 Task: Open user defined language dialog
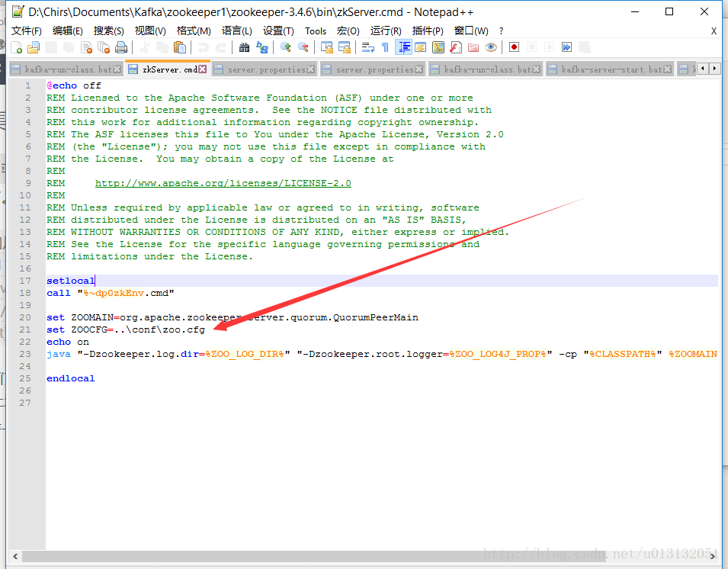421,47
